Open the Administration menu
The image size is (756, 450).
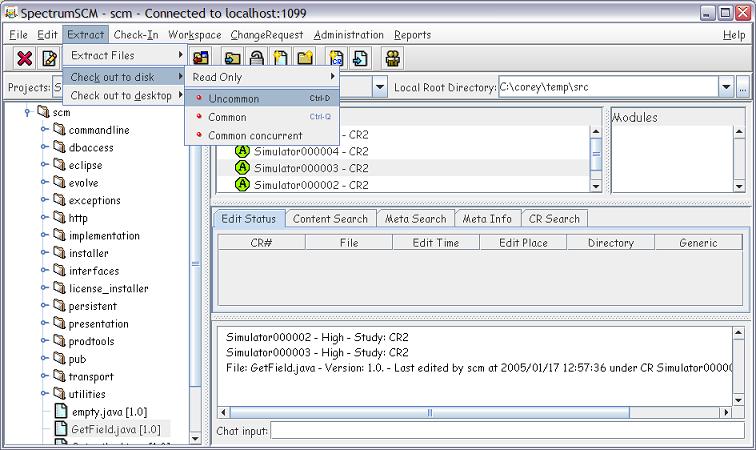pos(349,35)
